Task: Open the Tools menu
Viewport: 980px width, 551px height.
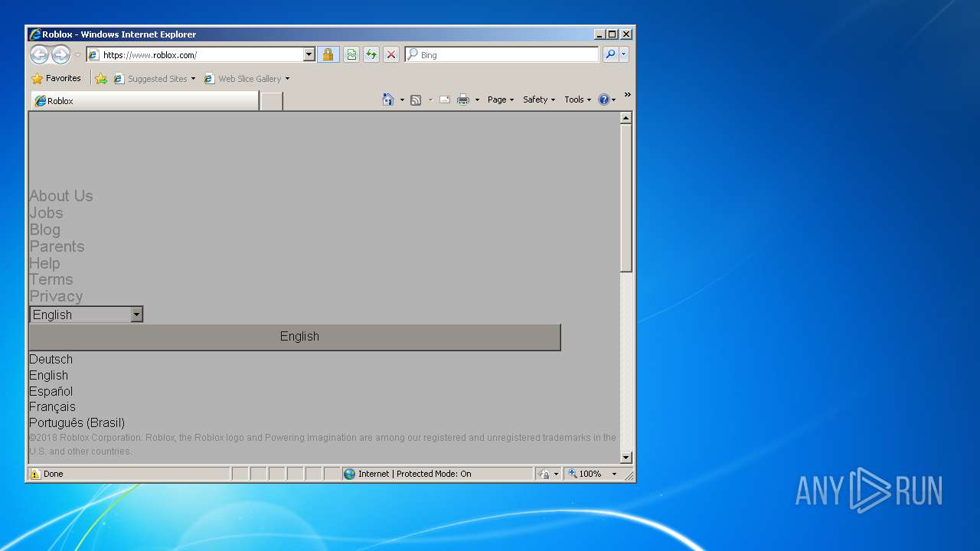Action: tap(577, 99)
